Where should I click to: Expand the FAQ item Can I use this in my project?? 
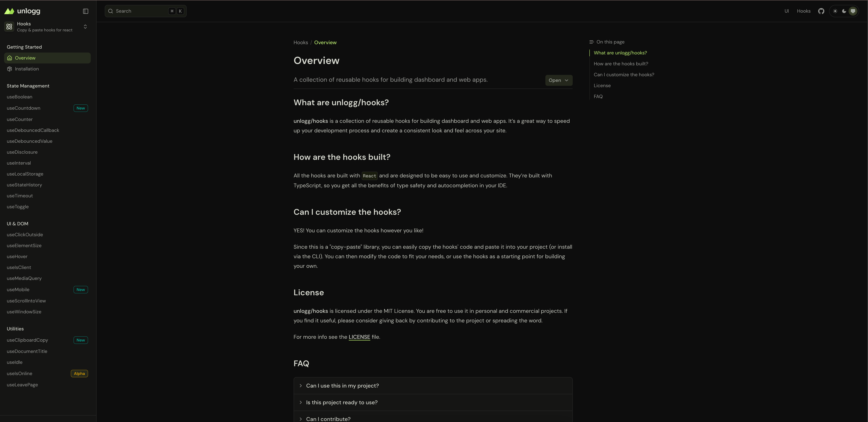pyautogui.click(x=301, y=386)
